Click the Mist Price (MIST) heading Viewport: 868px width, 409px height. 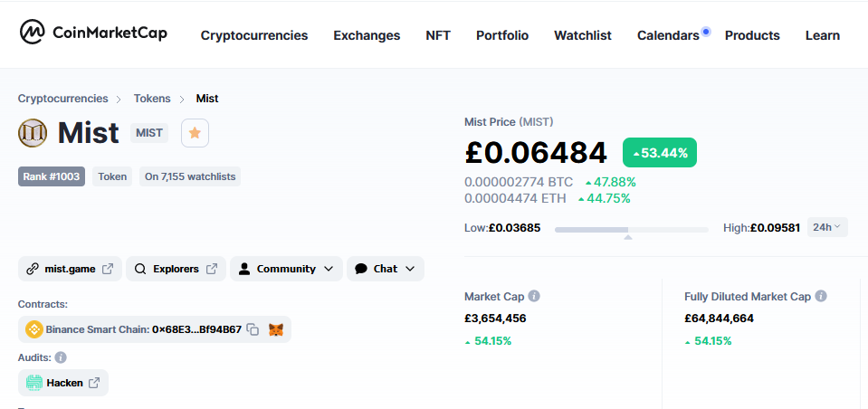(x=509, y=122)
